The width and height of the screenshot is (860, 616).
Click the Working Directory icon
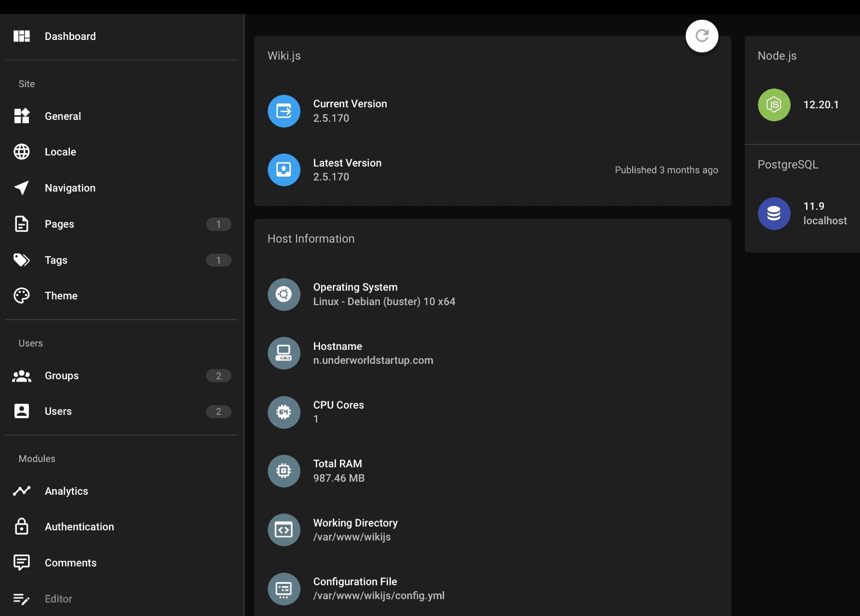[284, 530]
